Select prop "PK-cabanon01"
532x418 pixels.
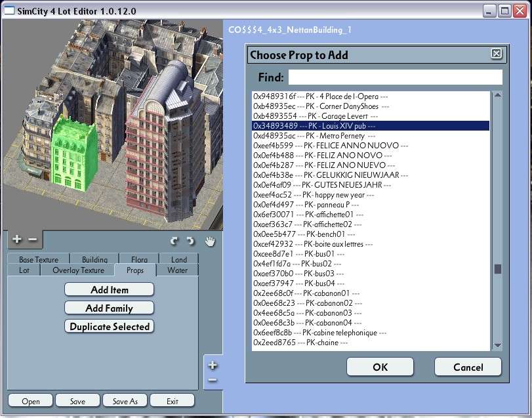[x=371, y=293]
